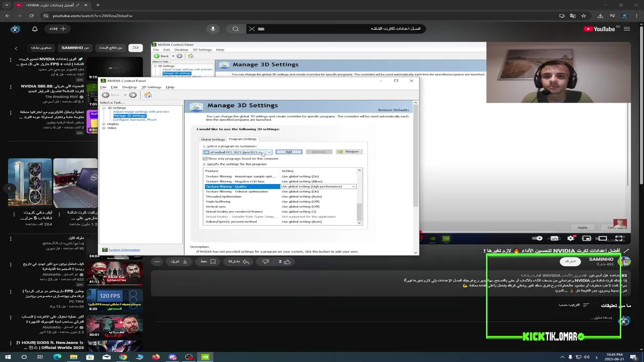The height and width of the screenshot is (362, 644).
Task: Start voice search with the microphone icon
Action: pos(213,29)
